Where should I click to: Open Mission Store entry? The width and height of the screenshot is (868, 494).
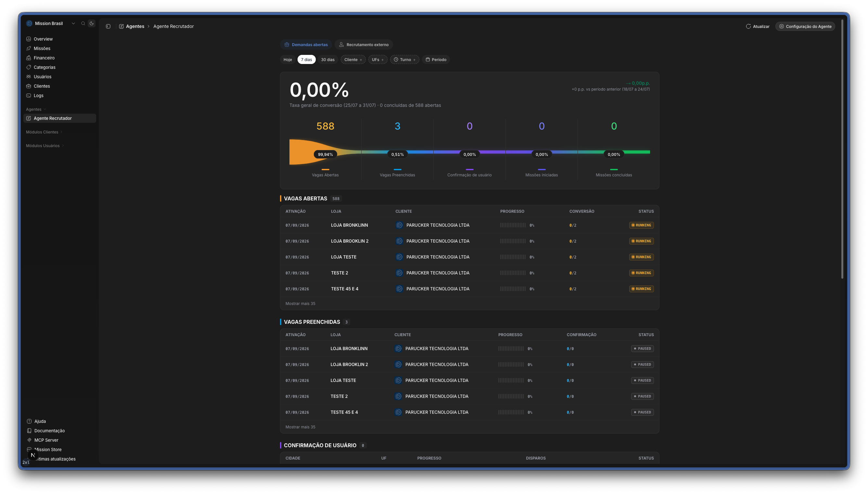coord(48,450)
